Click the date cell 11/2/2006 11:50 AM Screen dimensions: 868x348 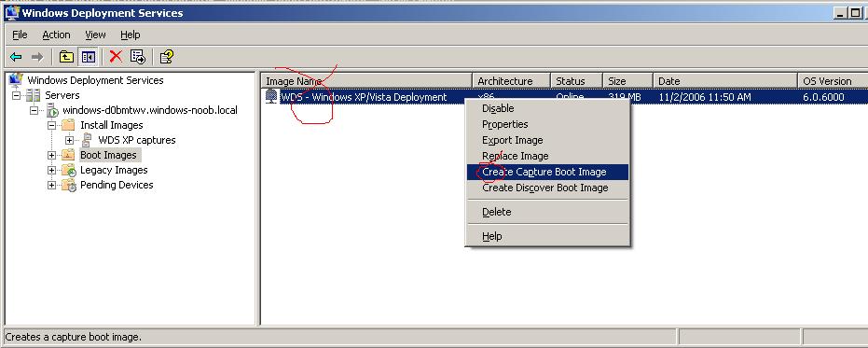coord(705,97)
